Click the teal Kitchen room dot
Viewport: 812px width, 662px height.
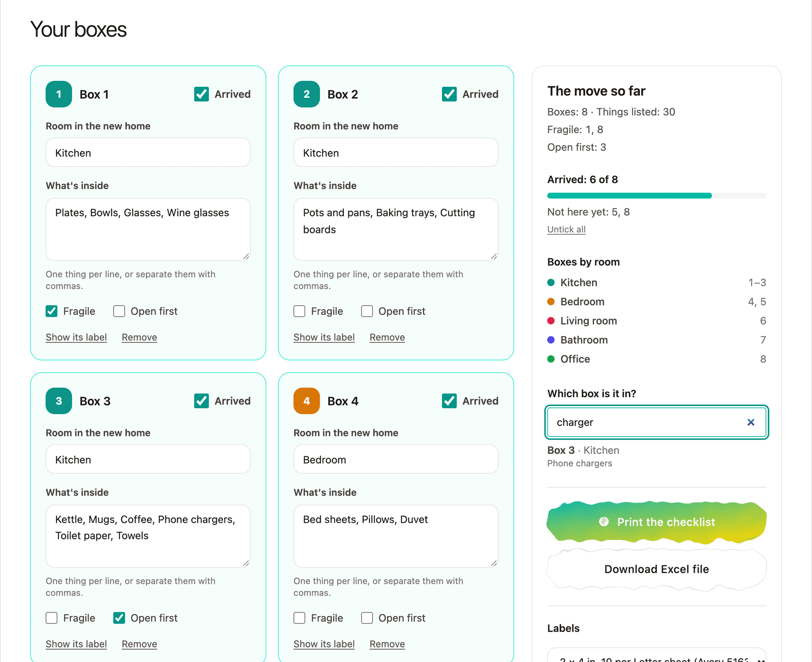tap(551, 283)
